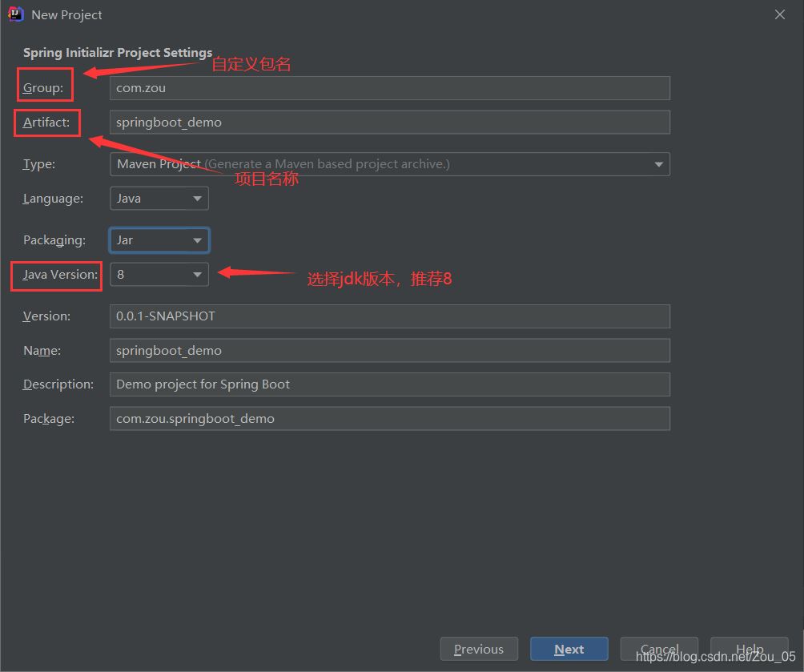Click the Next button

(x=569, y=649)
